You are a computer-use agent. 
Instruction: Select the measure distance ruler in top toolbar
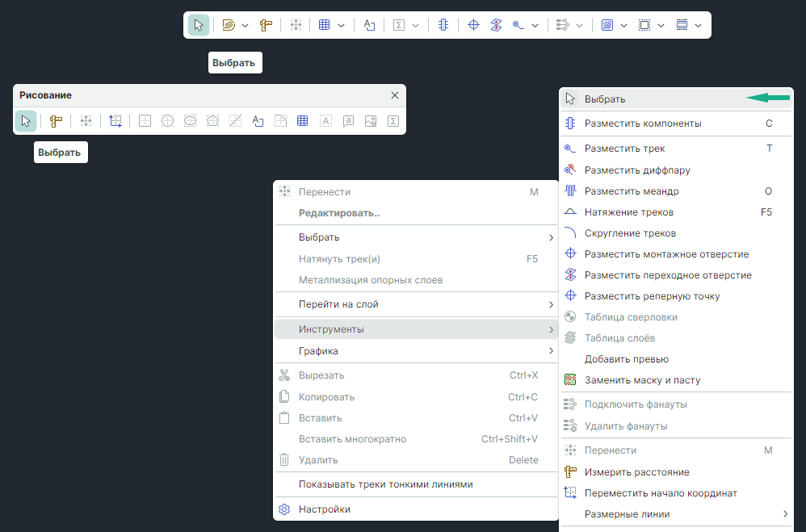click(x=266, y=25)
